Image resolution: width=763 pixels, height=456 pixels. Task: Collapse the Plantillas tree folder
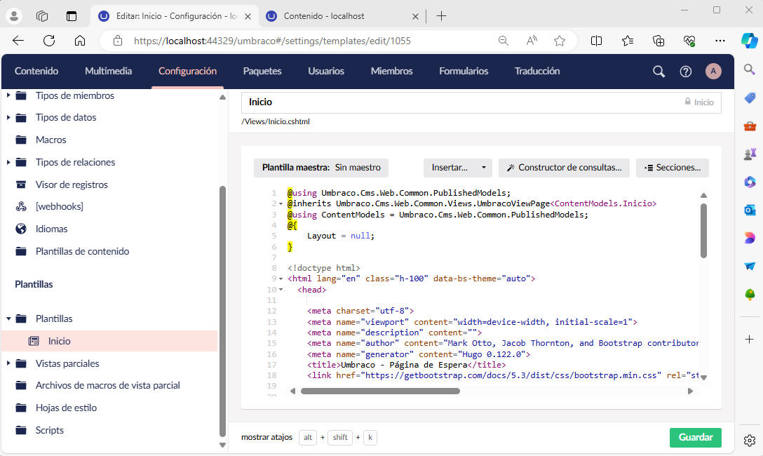pos(8,319)
